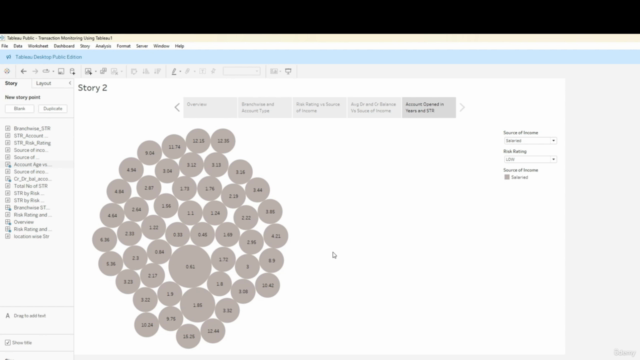Viewport: 640px width, 360px height.
Task: Click the Drag to add text 'A' icon
Action: [7, 316]
